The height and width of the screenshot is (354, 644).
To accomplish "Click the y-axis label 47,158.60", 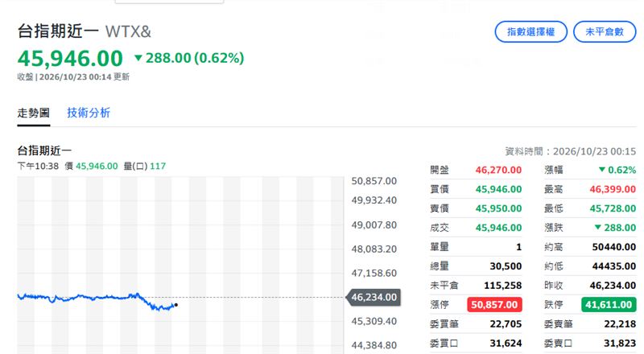I will tap(374, 273).
